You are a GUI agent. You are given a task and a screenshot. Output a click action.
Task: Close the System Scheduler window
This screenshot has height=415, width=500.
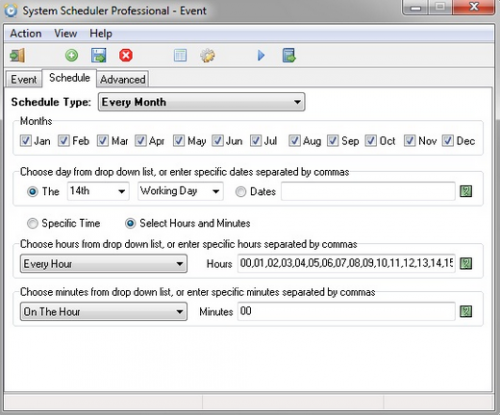coord(473,7)
